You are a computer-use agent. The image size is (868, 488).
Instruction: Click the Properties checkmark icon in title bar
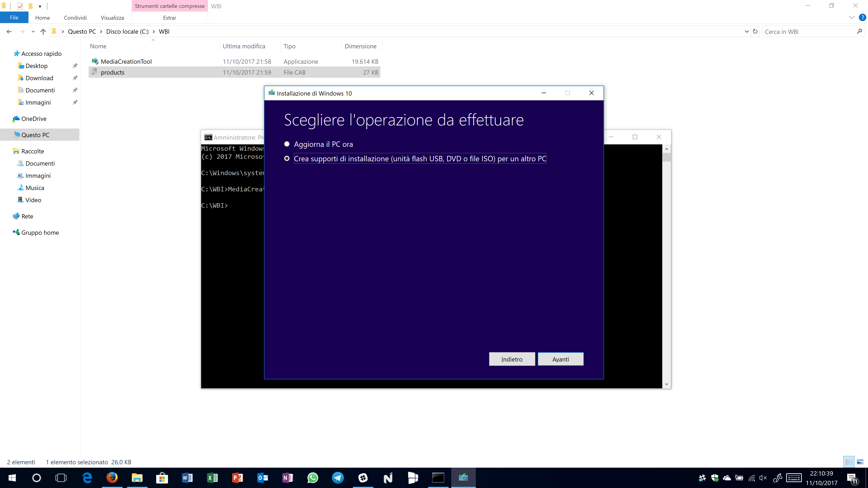[20, 6]
